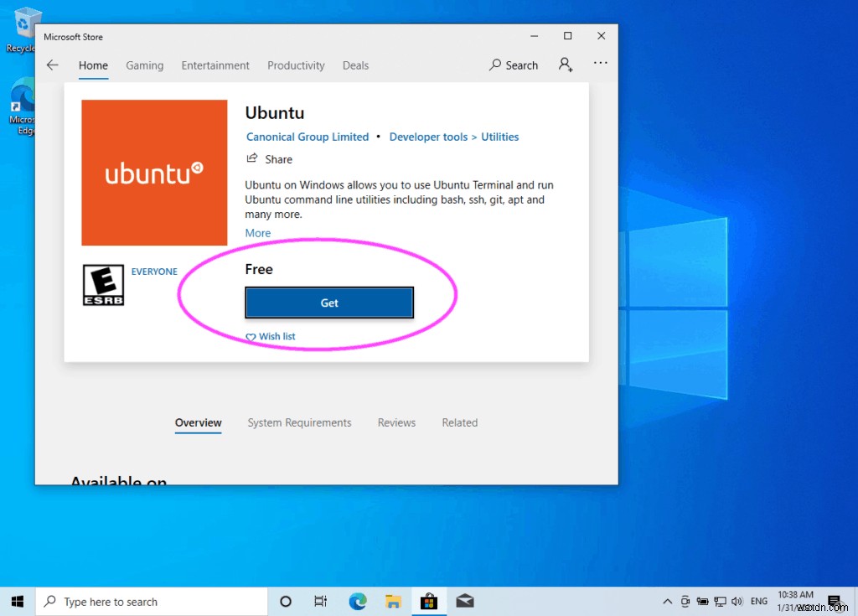858x616 pixels.
Task: Click the back arrow in the Store
Action: tap(52, 65)
